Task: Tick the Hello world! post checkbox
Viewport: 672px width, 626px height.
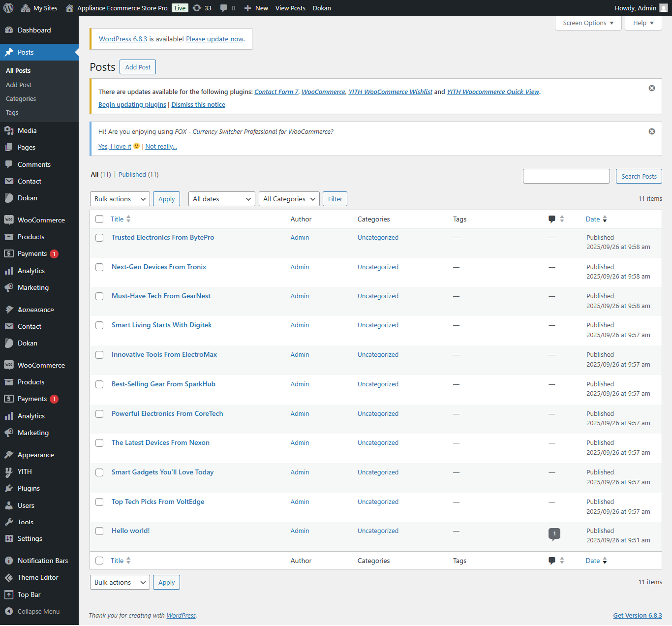Action: [x=99, y=531]
